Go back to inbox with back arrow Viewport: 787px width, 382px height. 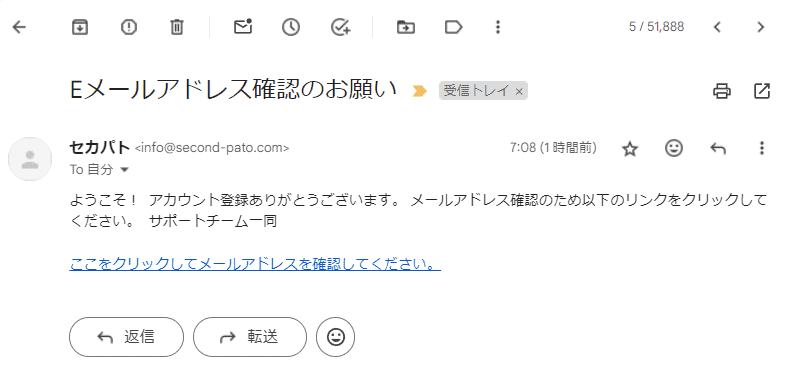pos(19,27)
